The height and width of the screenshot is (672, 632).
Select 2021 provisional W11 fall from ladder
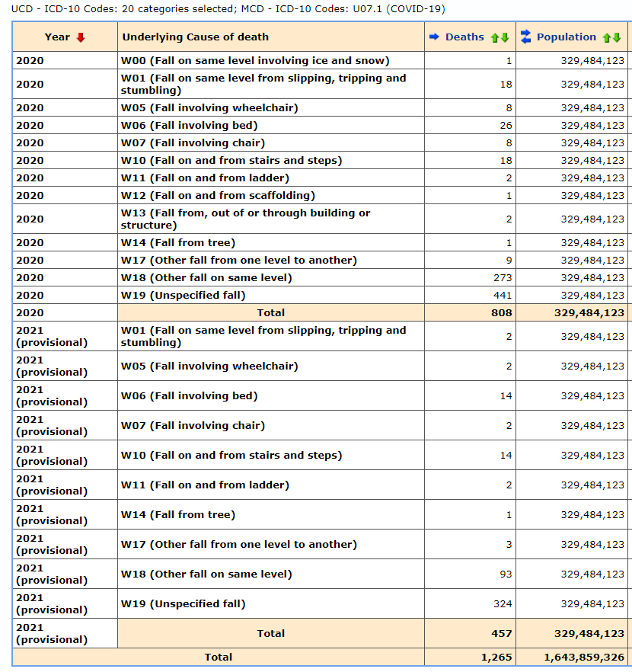click(205, 485)
